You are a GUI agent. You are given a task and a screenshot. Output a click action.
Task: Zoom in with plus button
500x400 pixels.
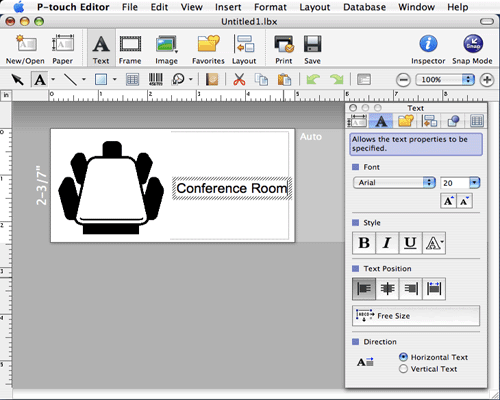[487, 80]
